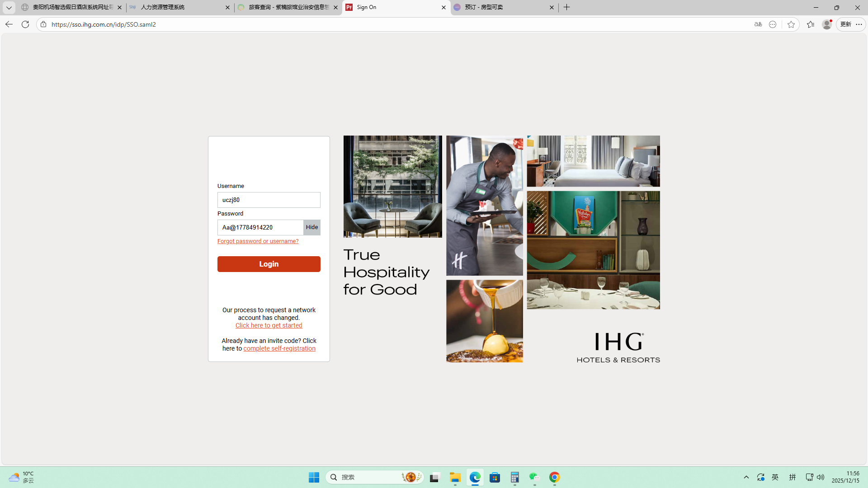Screen dimensions: 868x488
Task: Open the volume control in the system tray
Action: pos(821,477)
